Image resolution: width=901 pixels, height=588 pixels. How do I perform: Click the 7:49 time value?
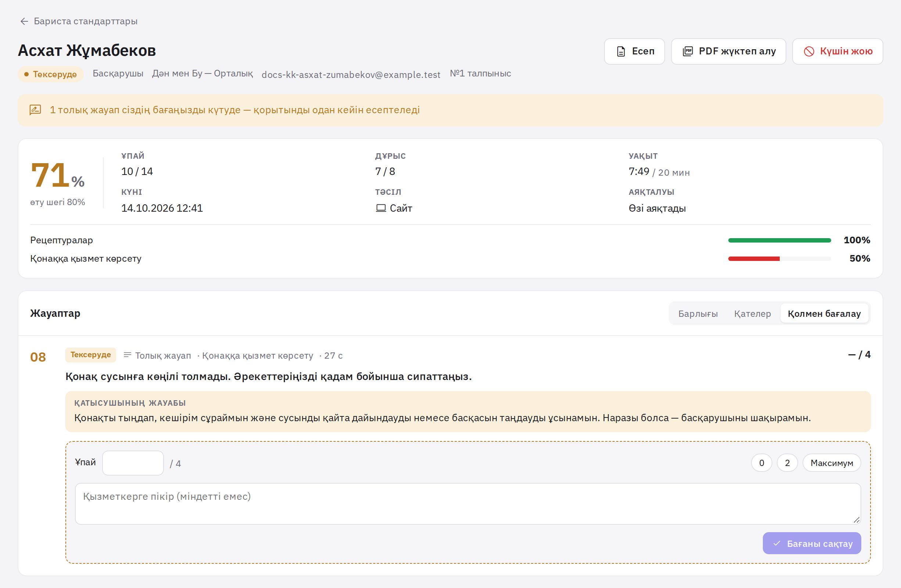coord(639,172)
